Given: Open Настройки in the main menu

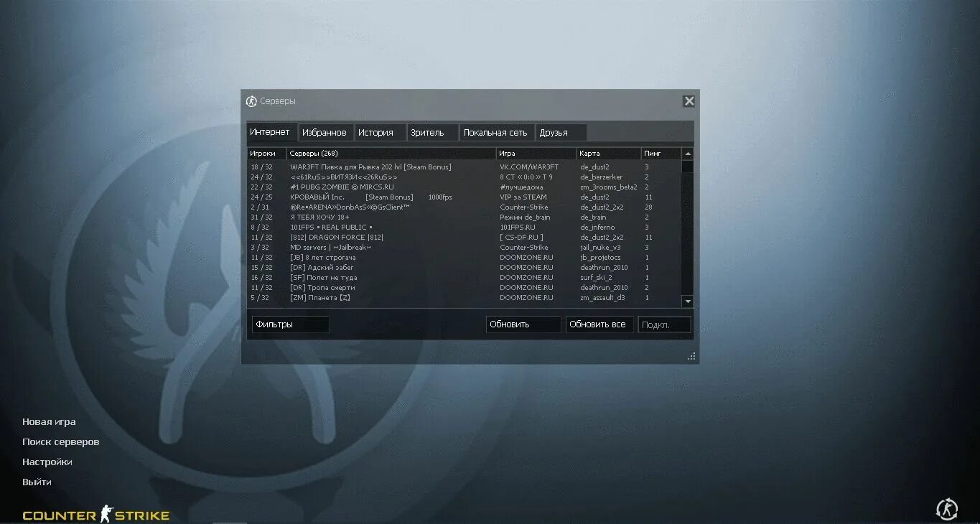Looking at the screenshot, I should pos(47,462).
